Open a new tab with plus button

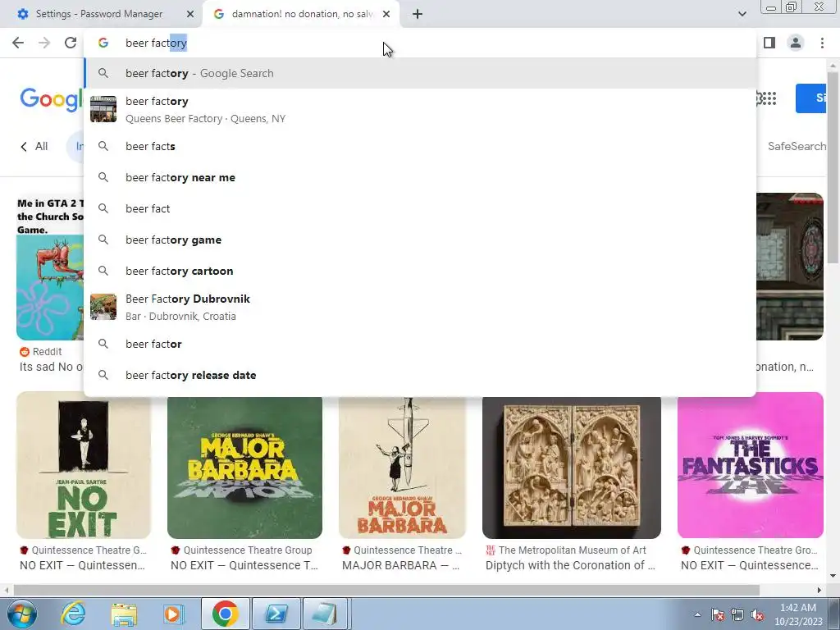click(x=418, y=14)
